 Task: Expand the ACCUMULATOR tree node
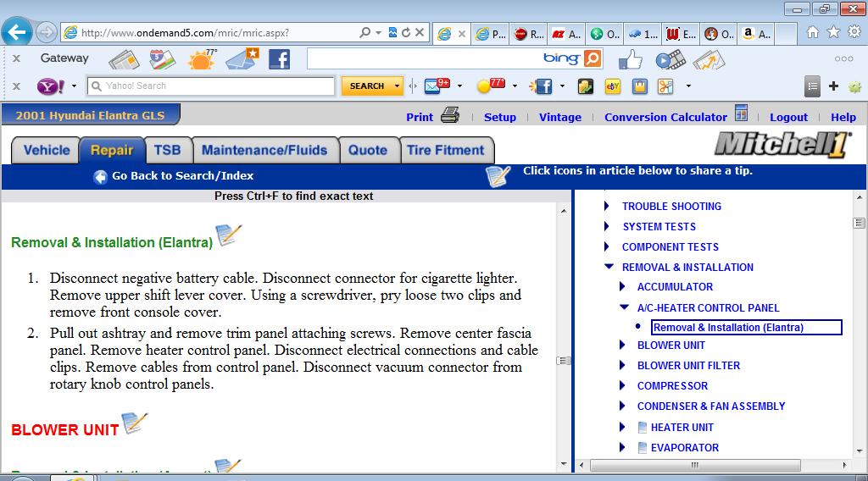tap(622, 286)
